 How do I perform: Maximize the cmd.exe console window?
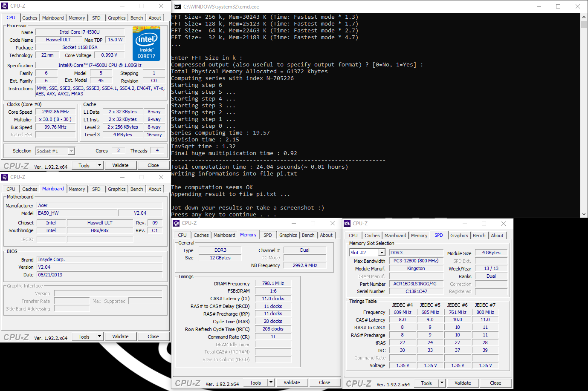[x=558, y=6]
